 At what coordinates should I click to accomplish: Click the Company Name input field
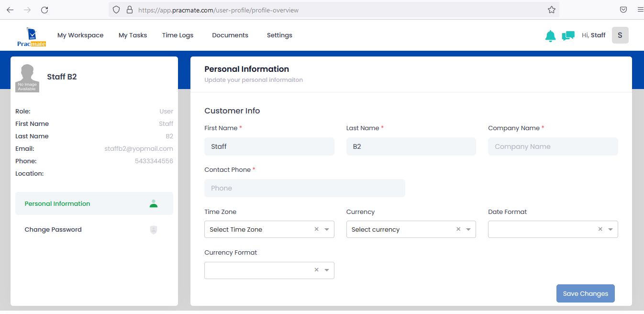pyautogui.click(x=553, y=146)
